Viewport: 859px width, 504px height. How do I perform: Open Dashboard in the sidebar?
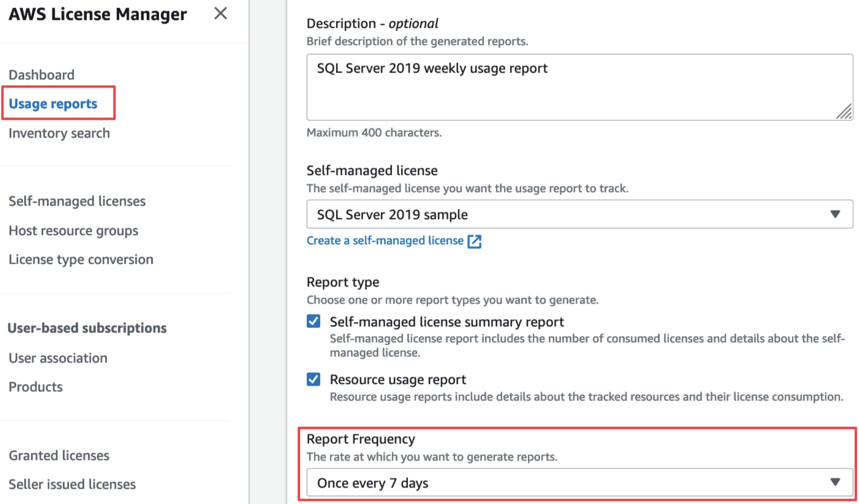tap(41, 74)
